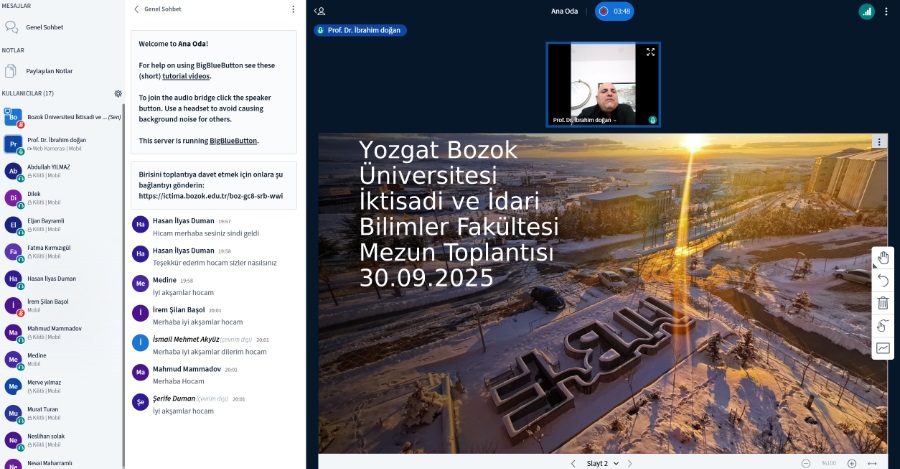Image resolution: width=900 pixels, height=469 pixels.
Task: Open main options three-dot menu
Action: 886,11
